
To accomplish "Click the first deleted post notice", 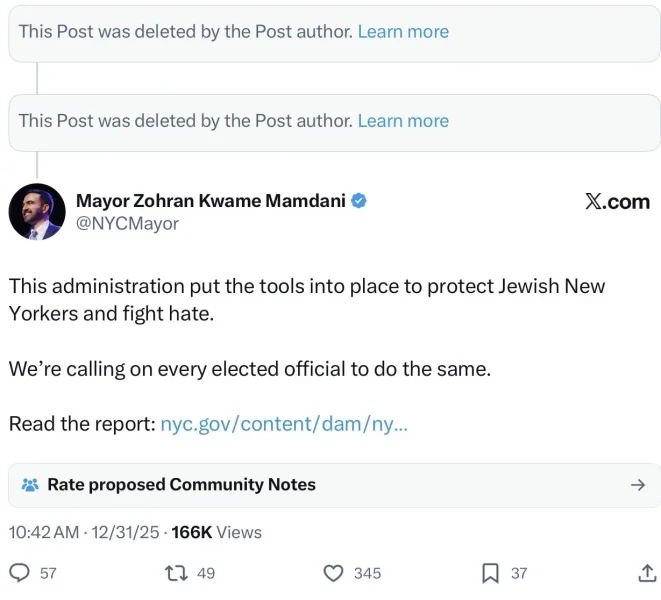I will pyautogui.click(x=185, y=31).
